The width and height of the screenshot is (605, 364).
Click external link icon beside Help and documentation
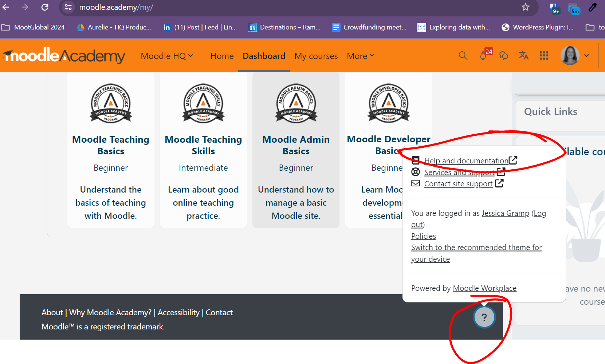tap(513, 160)
